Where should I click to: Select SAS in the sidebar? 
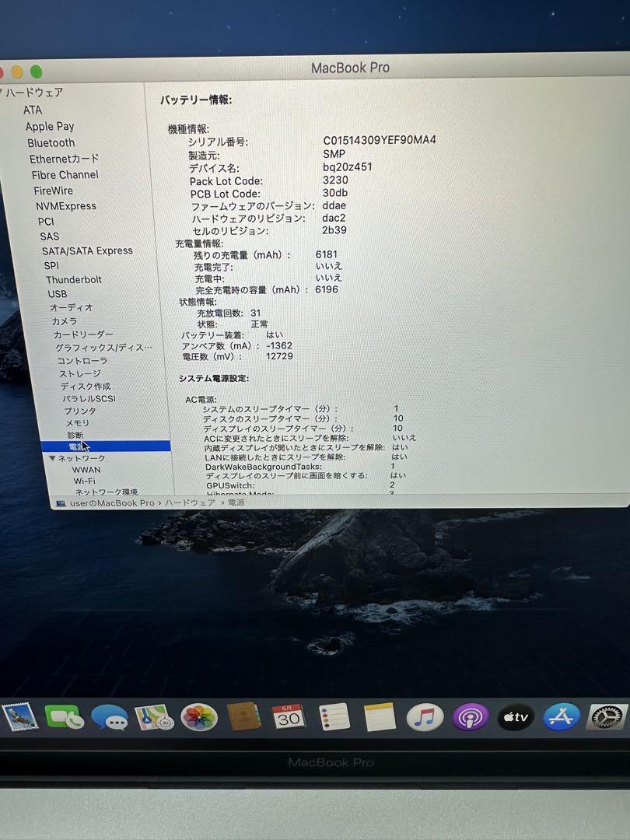pyautogui.click(x=49, y=236)
